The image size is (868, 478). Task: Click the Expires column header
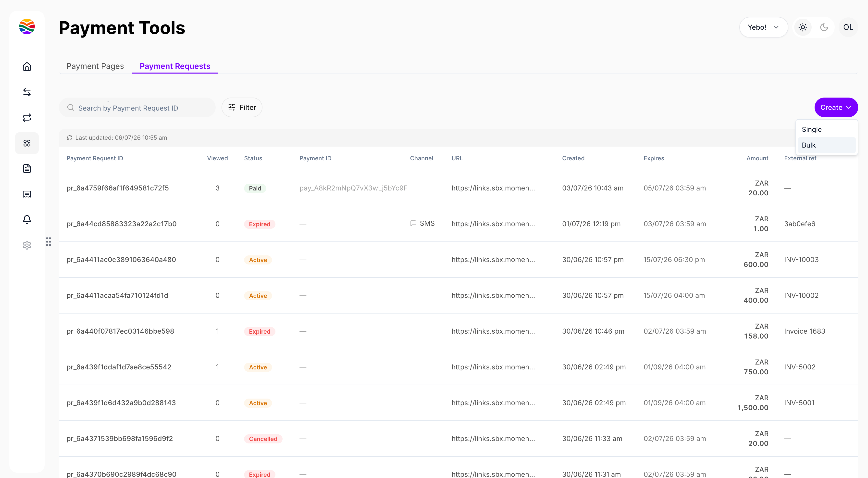coord(654,158)
